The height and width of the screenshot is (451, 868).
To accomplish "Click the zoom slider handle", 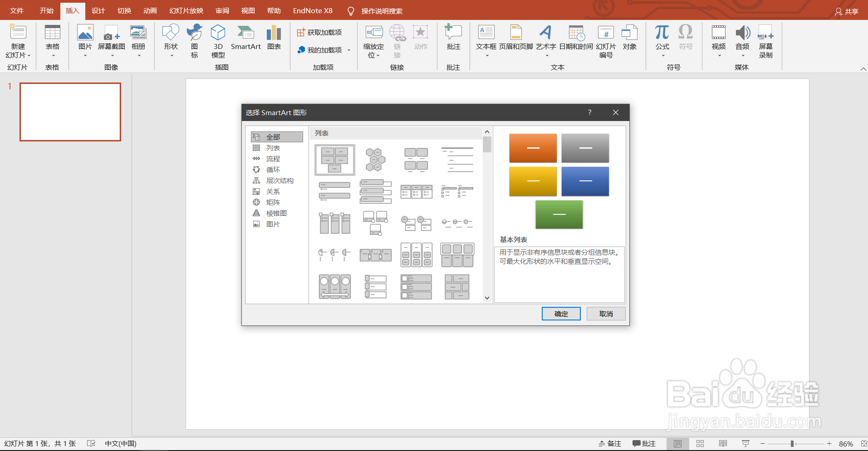I will [792, 444].
